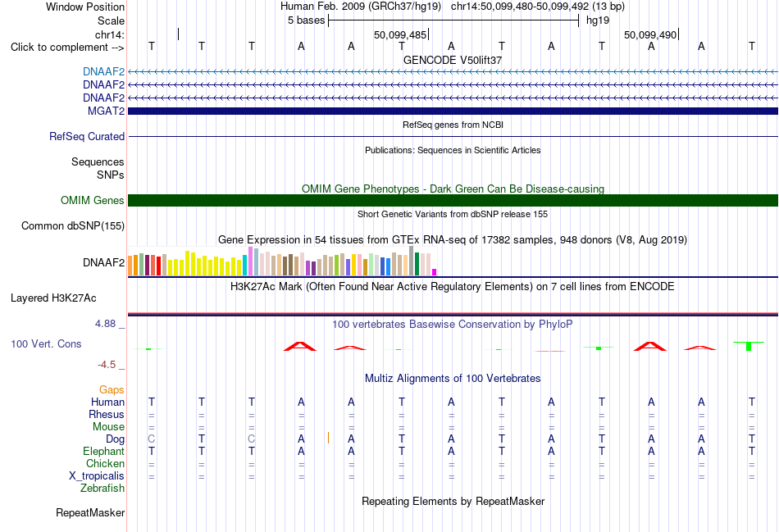779x532 pixels.
Task: Click the -4.5 PhyloP lower scale value
Action: 107,365
